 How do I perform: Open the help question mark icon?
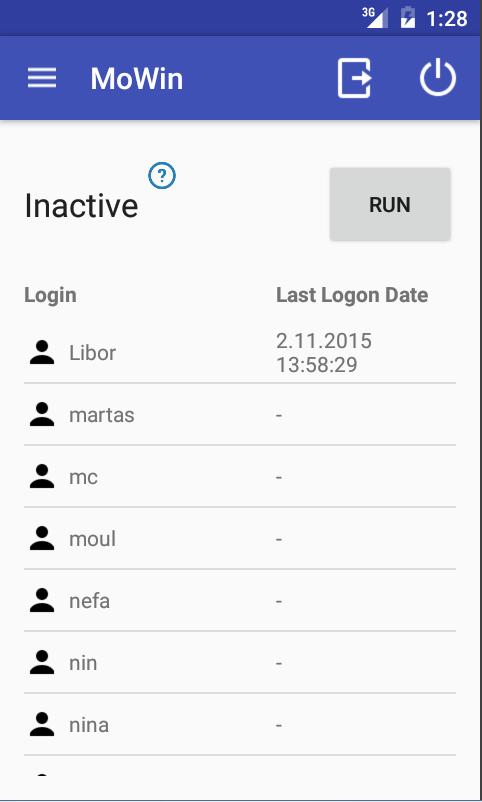click(162, 175)
